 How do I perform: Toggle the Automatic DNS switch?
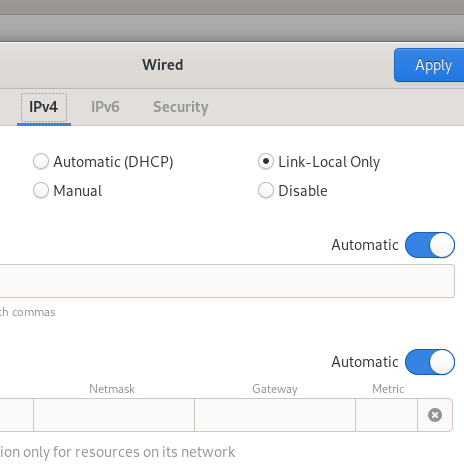click(x=430, y=245)
